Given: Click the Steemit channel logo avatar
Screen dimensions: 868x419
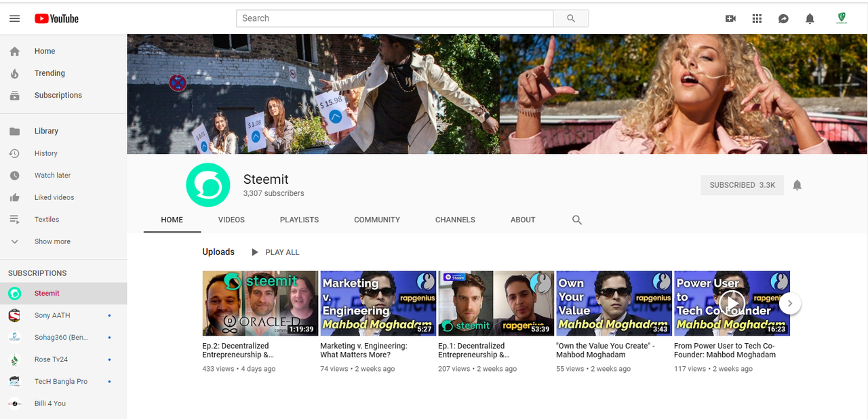Looking at the screenshot, I should coord(208,185).
